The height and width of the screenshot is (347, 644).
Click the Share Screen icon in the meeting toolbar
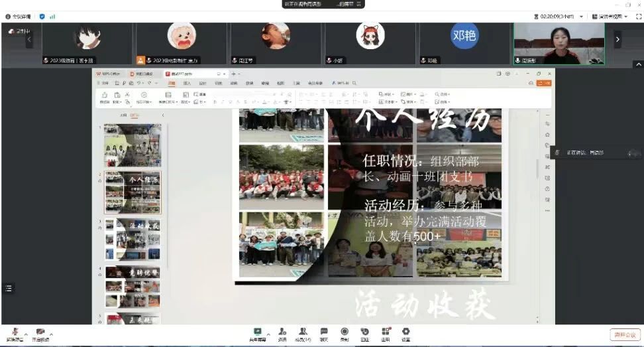point(257,331)
